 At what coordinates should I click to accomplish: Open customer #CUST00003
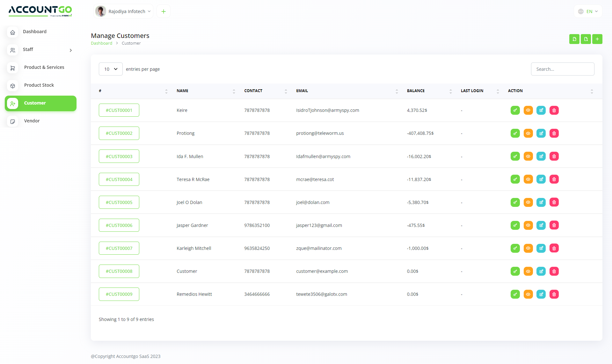click(x=119, y=156)
